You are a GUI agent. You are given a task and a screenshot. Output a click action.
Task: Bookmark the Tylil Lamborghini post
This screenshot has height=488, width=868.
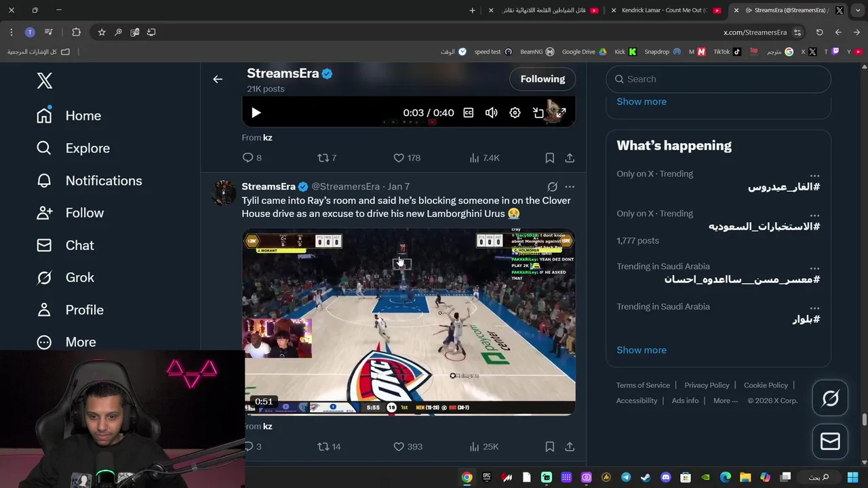[x=550, y=447]
